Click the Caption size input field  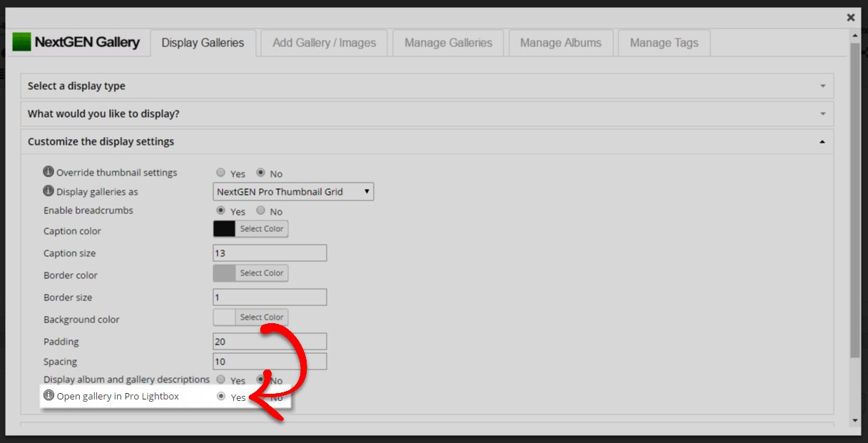tap(270, 253)
